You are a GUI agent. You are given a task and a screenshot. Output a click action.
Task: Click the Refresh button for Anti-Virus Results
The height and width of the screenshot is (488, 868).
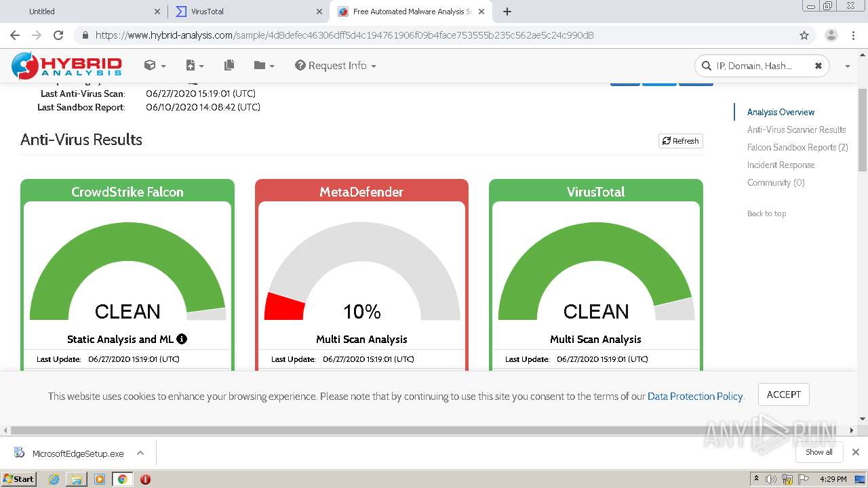point(680,140)
